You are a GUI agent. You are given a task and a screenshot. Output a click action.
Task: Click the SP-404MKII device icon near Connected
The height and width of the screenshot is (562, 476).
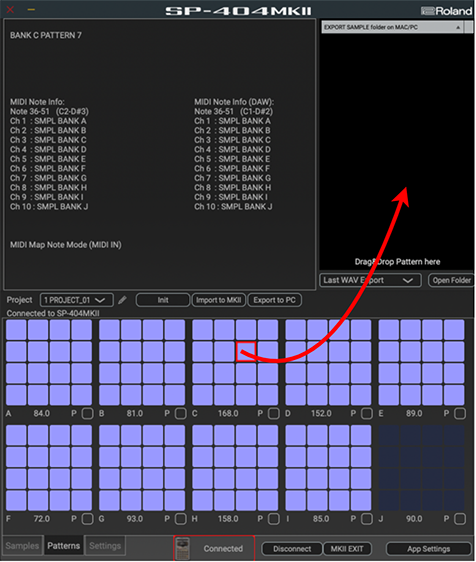183,548
